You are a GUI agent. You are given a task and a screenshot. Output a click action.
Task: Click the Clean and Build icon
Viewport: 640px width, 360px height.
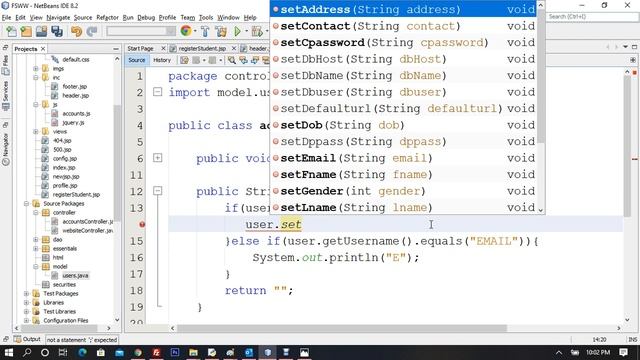point(221,31)
